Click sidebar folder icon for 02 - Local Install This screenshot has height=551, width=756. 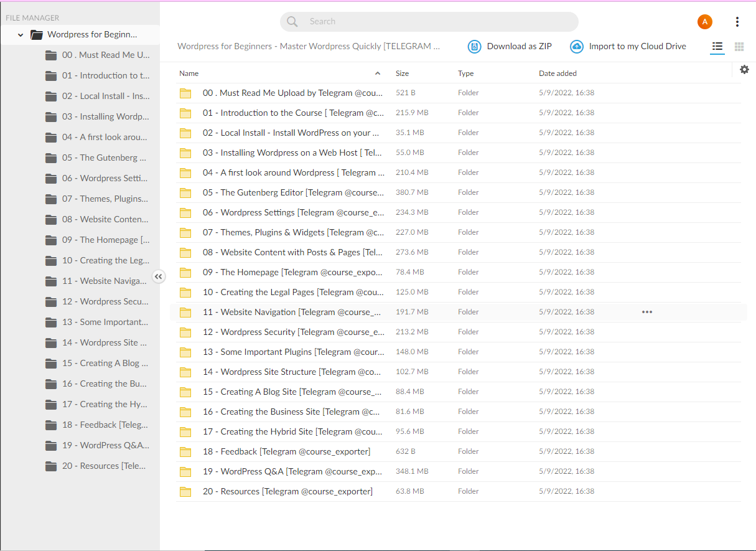coord(51,97)
